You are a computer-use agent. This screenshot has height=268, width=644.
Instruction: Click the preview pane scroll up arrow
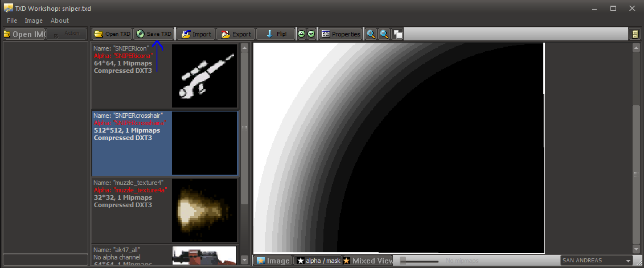click(636, 48)
